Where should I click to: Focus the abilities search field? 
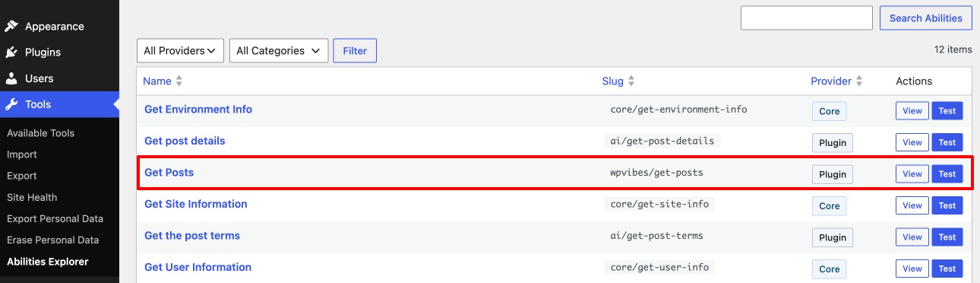coord(806,18)
